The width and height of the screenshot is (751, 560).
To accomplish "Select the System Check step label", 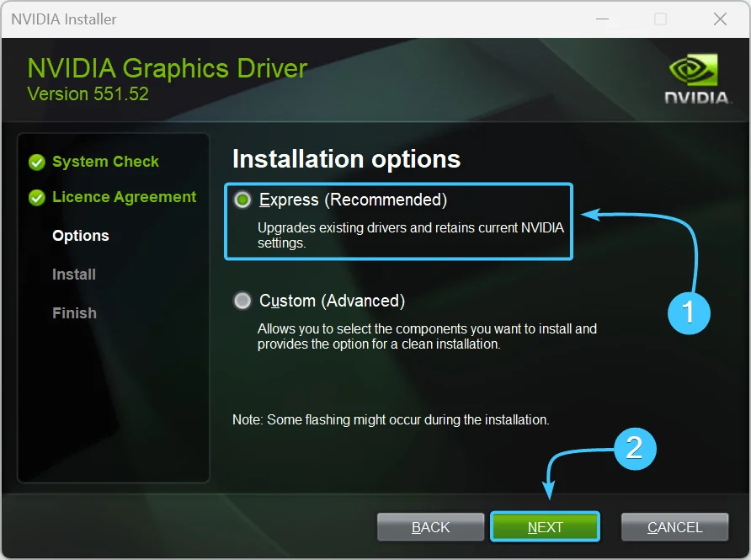I will [105, 162].
